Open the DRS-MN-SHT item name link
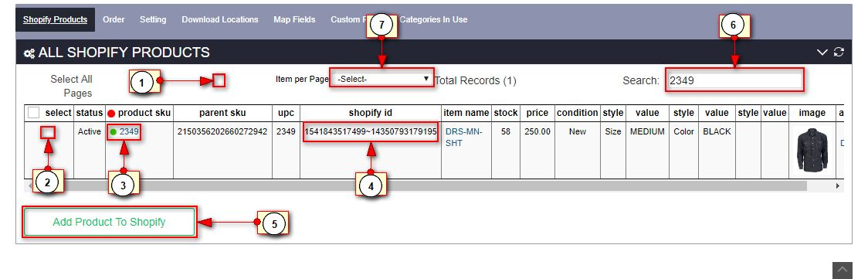Image resolution: width=868 pixels, height=279 pixels. (x=464, y=138)
